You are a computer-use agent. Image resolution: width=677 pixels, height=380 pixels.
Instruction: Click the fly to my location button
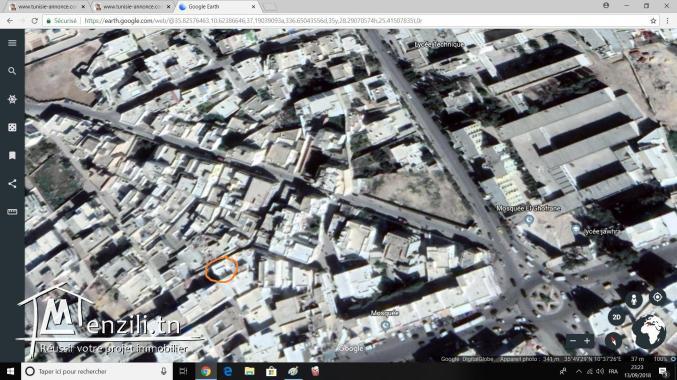point(657,298)
